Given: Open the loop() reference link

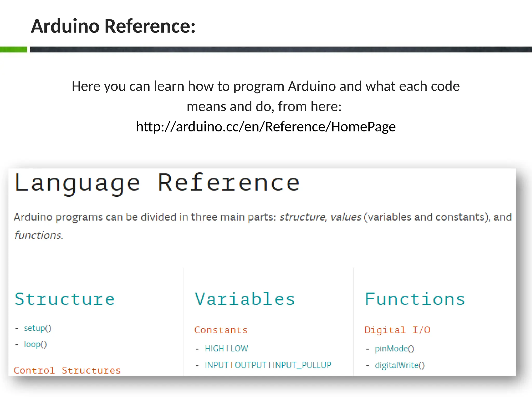Looking at the screenshot, I should click(35, 344).
